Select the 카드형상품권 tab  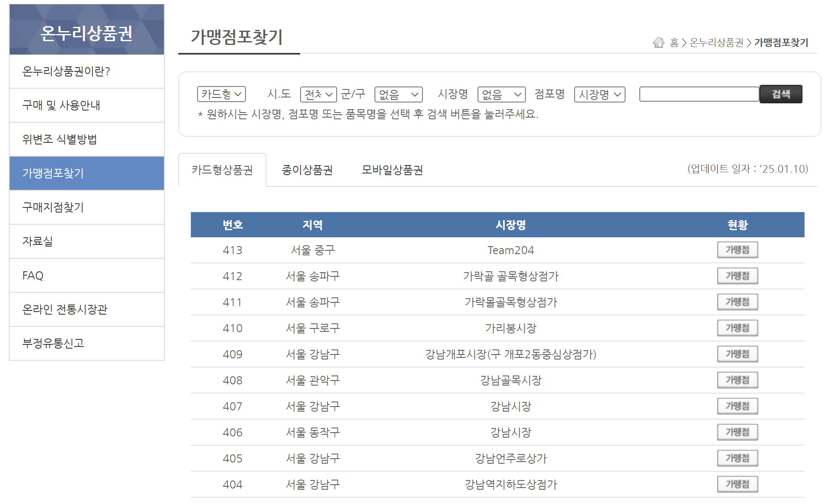(x=222, y=170)
